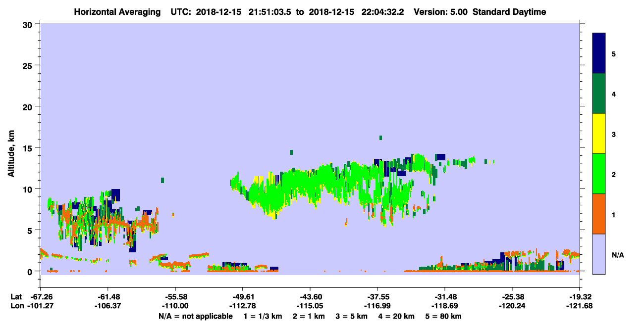The height and width of the screenshot is (330, 644).
Task: Click the latitude value -49.61
Action: point(243,297)
